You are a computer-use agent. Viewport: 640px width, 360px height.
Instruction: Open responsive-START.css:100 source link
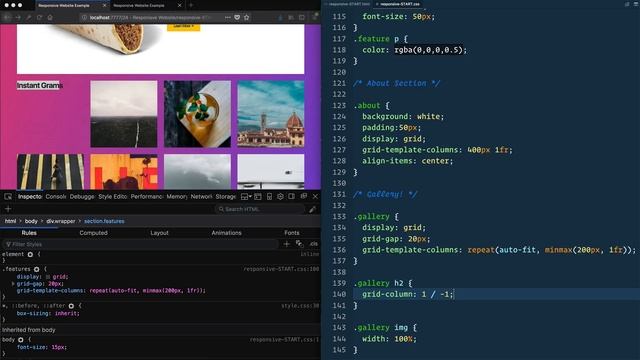281,269
